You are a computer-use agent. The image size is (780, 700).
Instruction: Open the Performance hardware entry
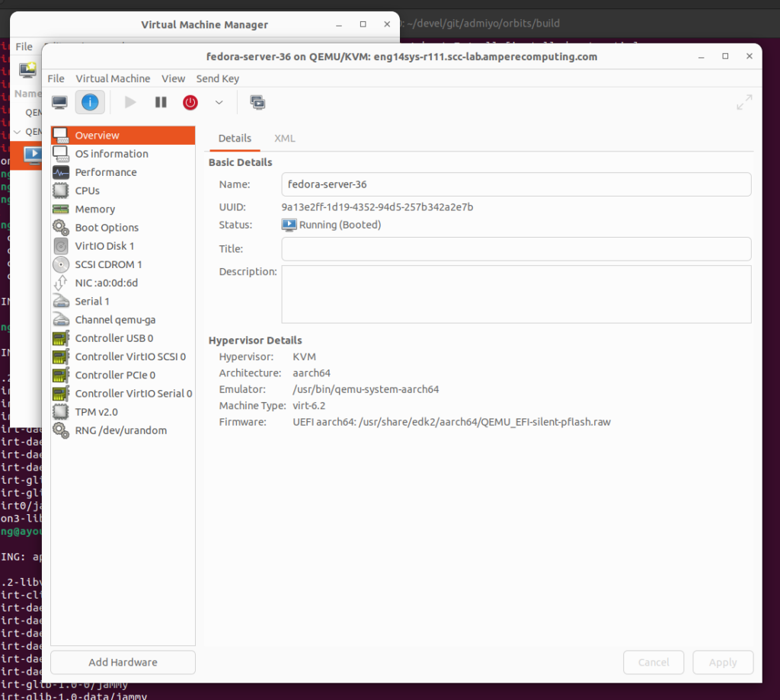click(x=123, y=172)
